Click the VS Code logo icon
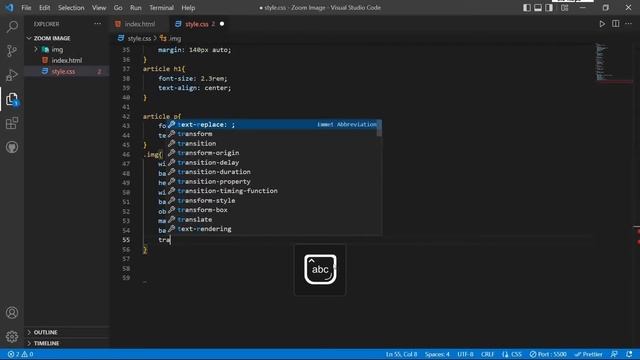Screen dimensions: 640x360 click(9, 7)
